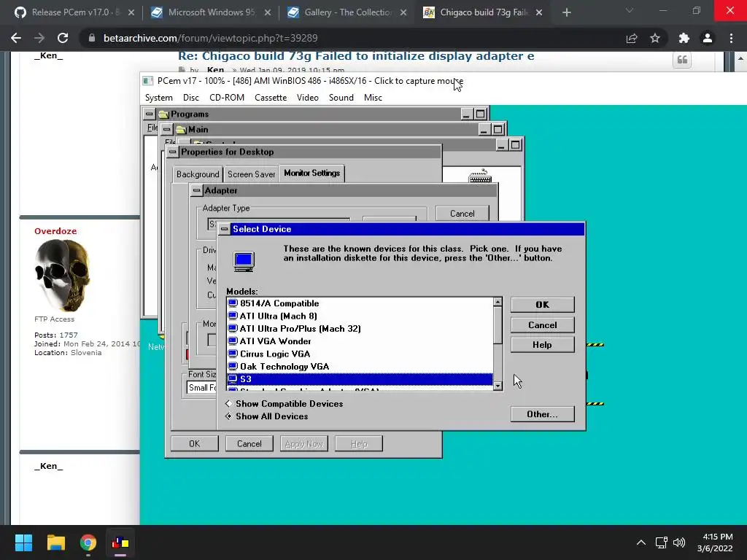Open the PCem Misc menu

(x=373, y=98)
